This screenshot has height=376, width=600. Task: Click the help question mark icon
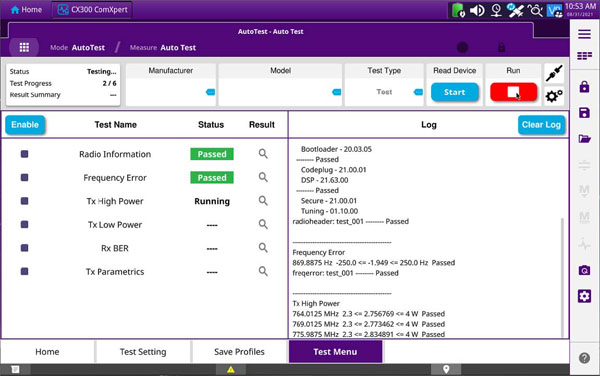pyautogui.click(x=584, y=358)
